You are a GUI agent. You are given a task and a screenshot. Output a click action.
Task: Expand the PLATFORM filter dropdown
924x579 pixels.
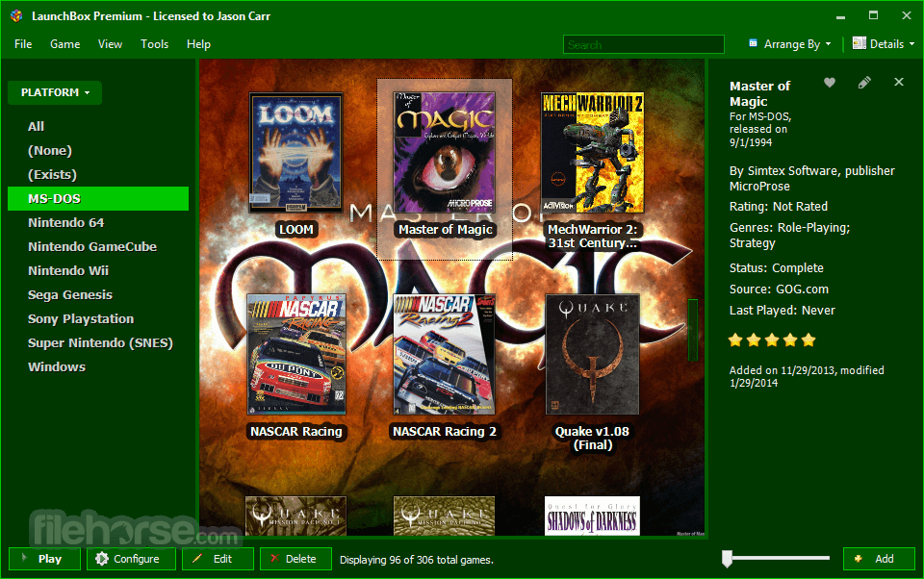[55, 92]
